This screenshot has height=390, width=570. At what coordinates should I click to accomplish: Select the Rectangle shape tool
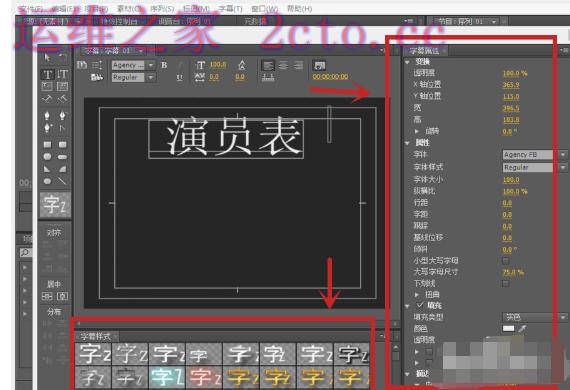coord(47,145)
